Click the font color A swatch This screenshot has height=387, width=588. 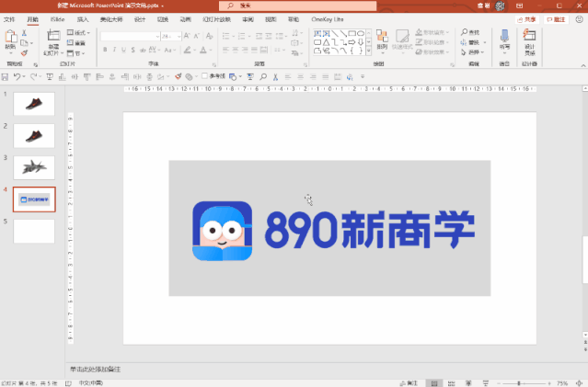click(x=203, y=50)
